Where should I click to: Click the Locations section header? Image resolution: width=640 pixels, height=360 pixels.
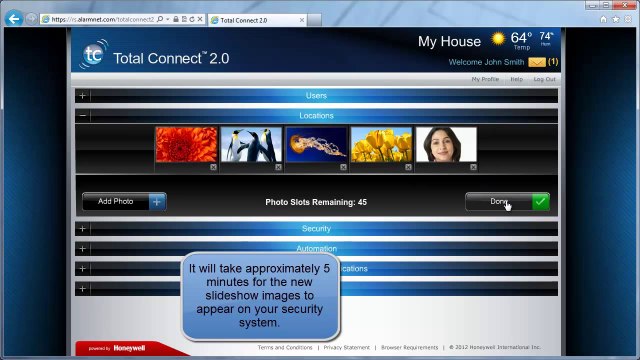tap(316, 116)
